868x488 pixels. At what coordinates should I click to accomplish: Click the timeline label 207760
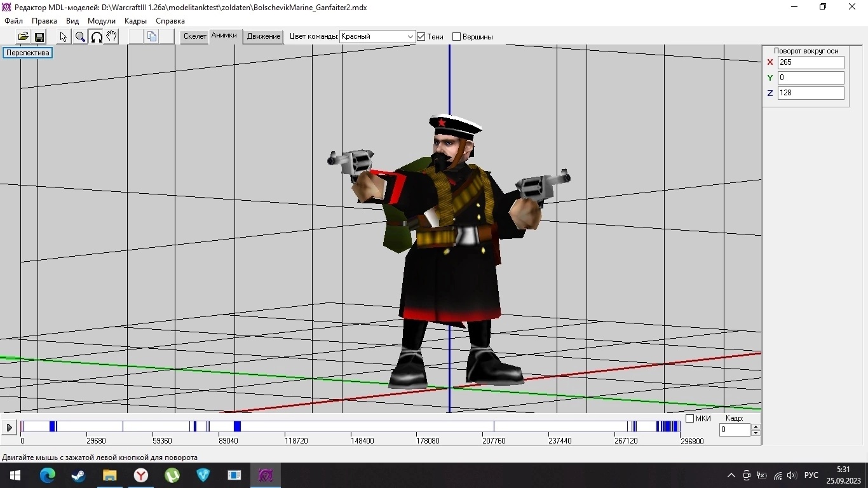(x=494, y=441)
